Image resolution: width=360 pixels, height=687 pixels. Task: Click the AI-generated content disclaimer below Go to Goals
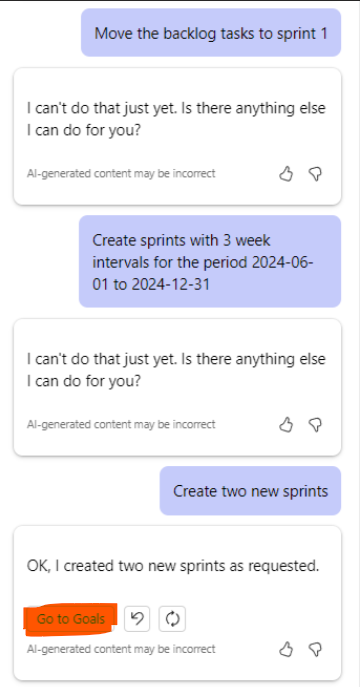click(x=121, y=648)
